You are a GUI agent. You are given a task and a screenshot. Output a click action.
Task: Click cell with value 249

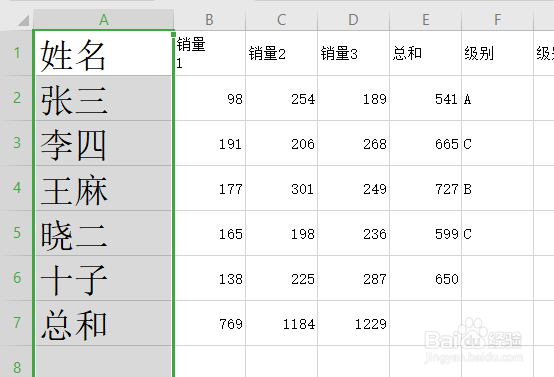pos(353,188)
